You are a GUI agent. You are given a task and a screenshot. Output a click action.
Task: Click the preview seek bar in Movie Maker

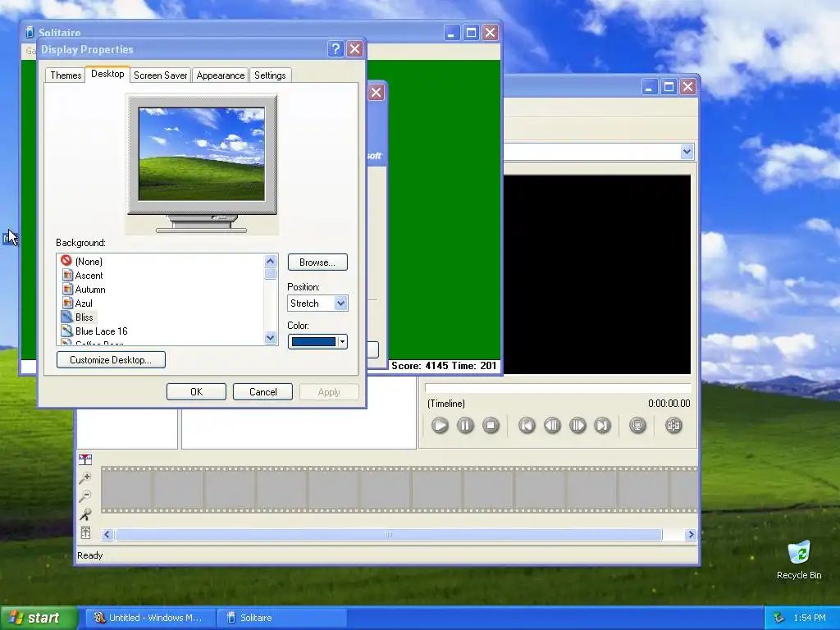[x=558, y=387]
